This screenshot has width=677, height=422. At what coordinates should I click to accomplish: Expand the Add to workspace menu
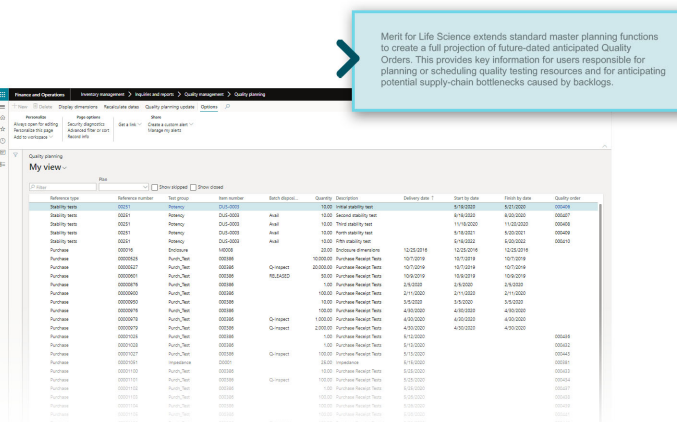33,137
